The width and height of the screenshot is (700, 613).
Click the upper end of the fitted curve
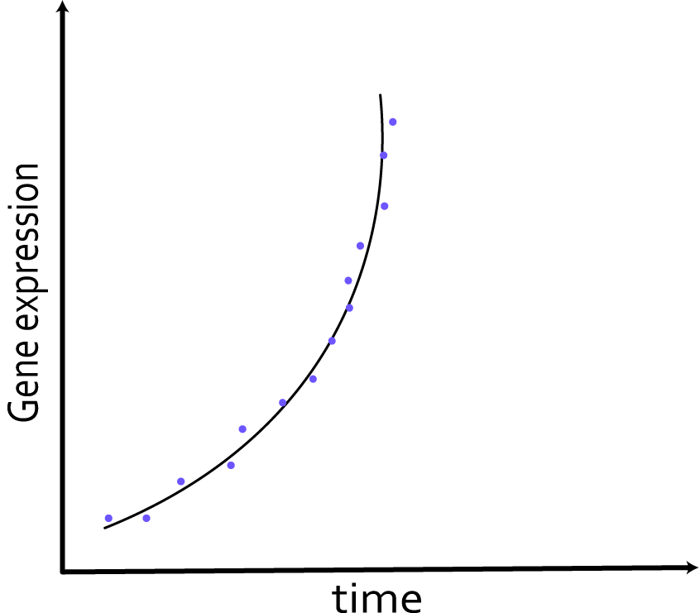tap(380, 97)
